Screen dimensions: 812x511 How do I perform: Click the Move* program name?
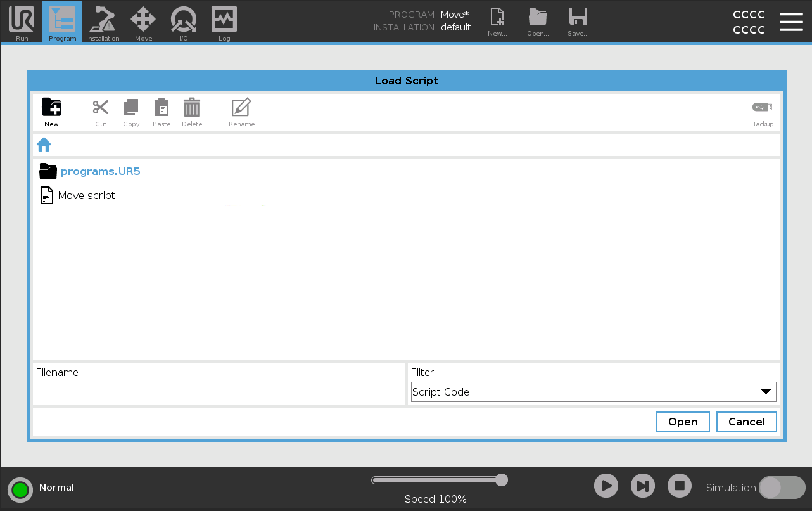pos(455,15)
